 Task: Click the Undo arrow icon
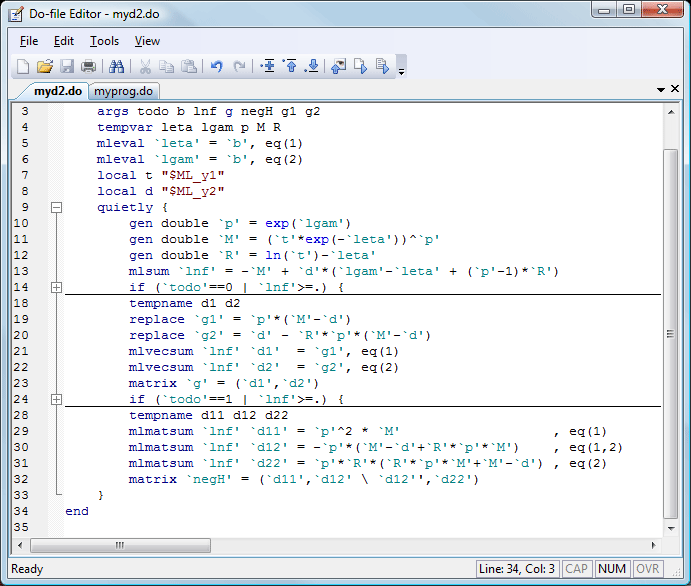216,67
